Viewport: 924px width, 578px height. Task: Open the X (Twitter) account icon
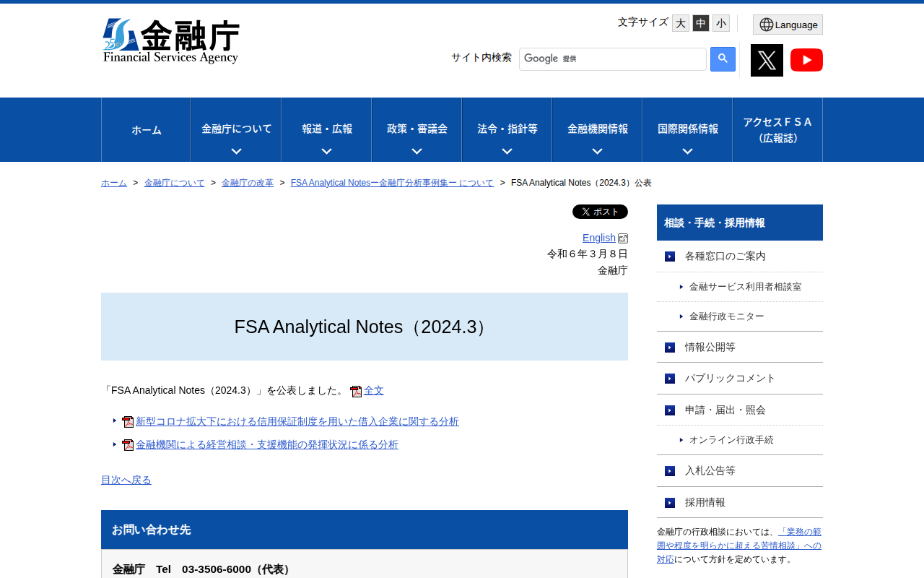(x=767, y=60)
